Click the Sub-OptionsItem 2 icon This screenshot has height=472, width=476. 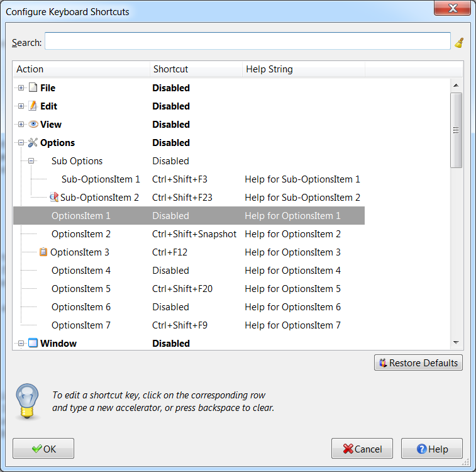click(54, 198)
